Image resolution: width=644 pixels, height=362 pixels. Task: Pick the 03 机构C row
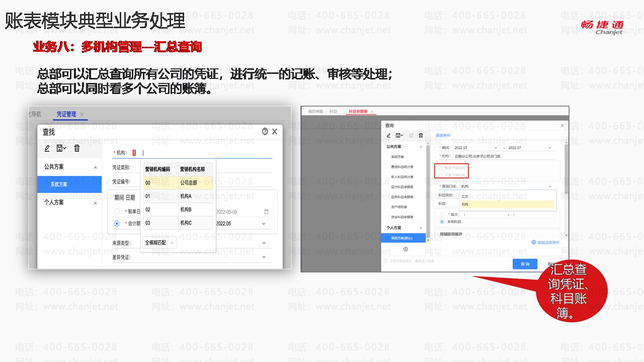(178, 223)
